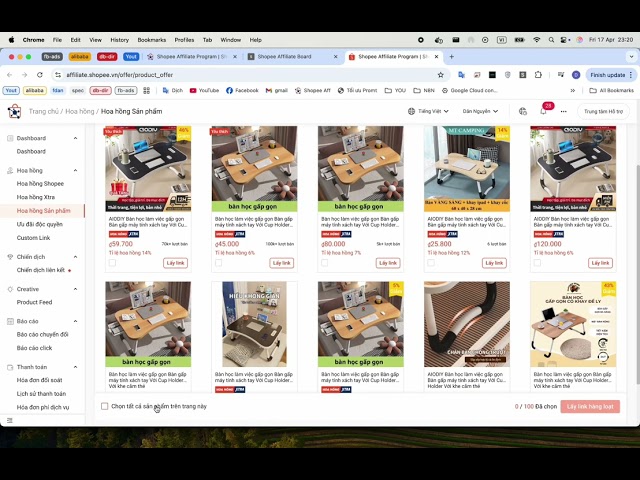
Task: Switch to Shopee Affiliate Board tab
Action: (x=293, y=57)
